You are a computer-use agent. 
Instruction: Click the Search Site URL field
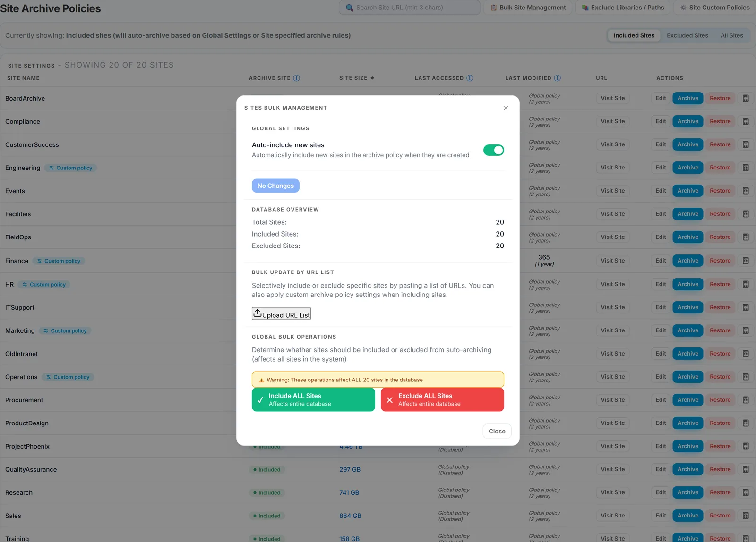pyautogui.click(x=409, y=8)
